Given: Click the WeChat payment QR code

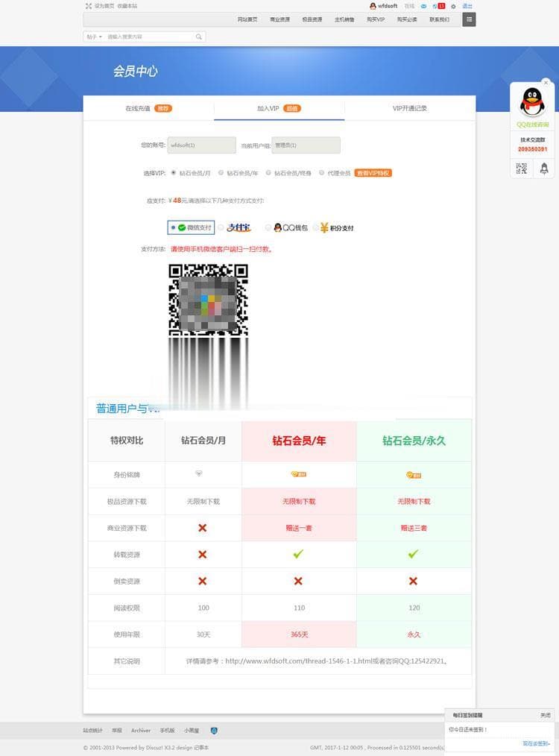Looking at the screenshot, I should coord(208,300).
